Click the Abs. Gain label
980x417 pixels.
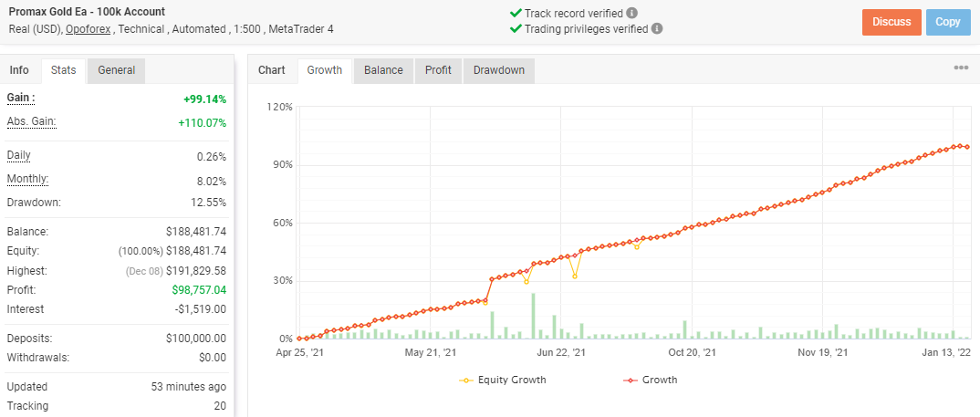(32, 121)
